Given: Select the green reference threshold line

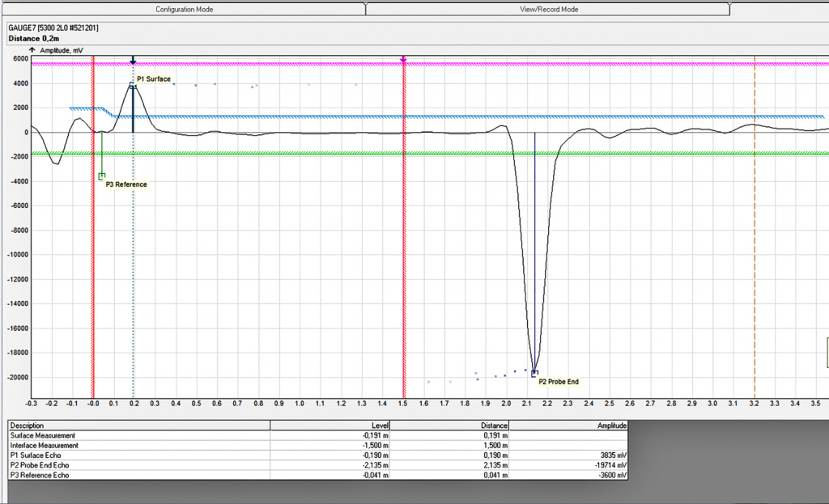Looking at the screenshot, I should (x=429, y=153).
